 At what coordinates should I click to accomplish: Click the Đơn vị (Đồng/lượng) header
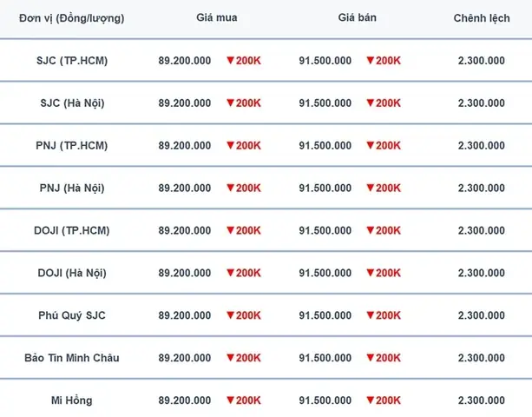click(71, 18)
